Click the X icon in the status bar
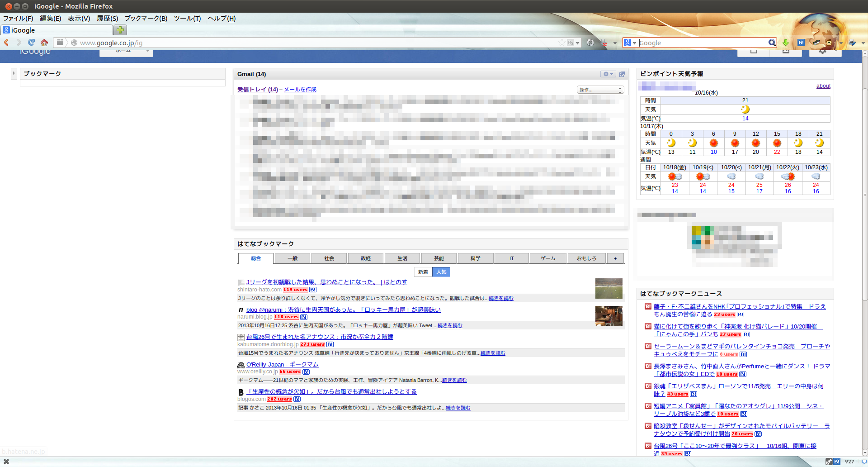868x467 pixels. tap(6, 462)
